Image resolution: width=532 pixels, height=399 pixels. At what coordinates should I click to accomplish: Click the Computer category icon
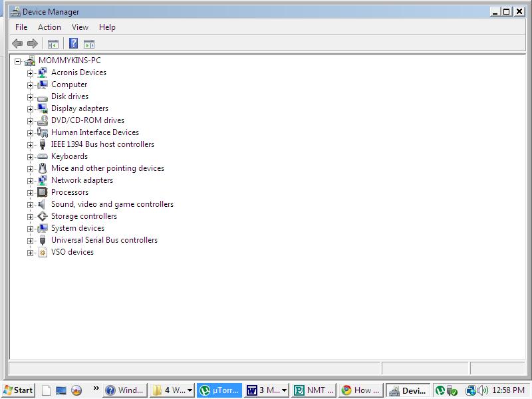pyautogui.click(x=43, y=84)
